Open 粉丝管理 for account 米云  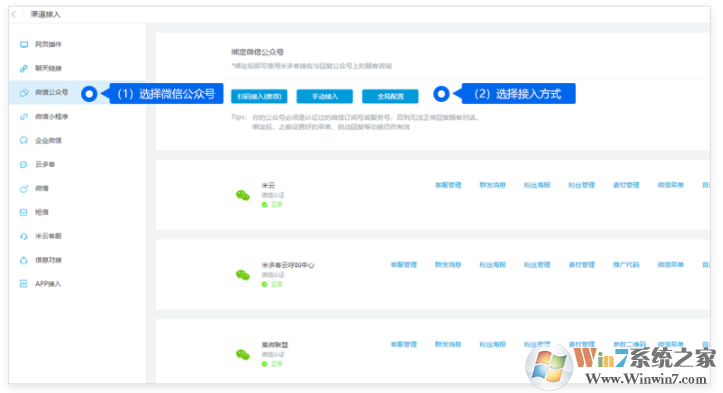[x=581, y=185]
